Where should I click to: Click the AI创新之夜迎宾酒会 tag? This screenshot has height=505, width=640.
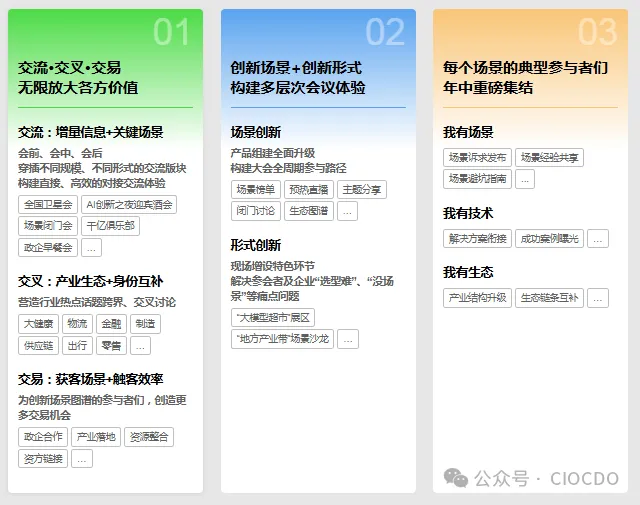tap(130, 204)
